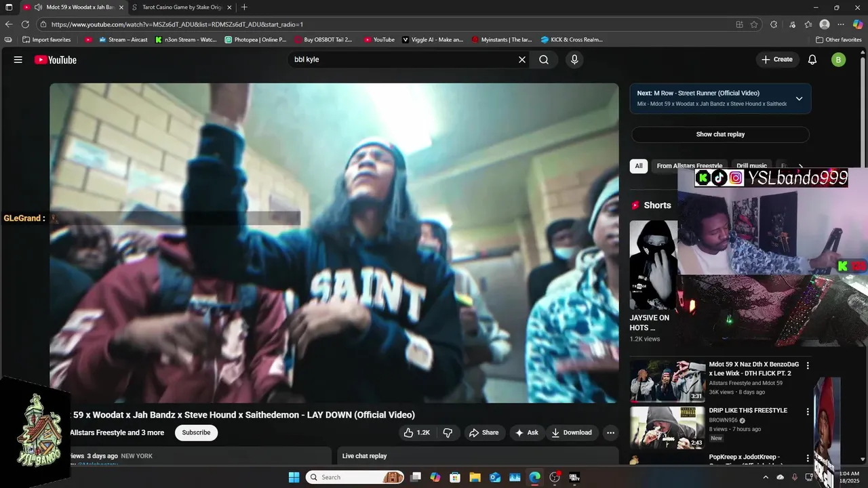Open the Live chat replay panel
Screen dimensions: 868x488
[478, 456]
